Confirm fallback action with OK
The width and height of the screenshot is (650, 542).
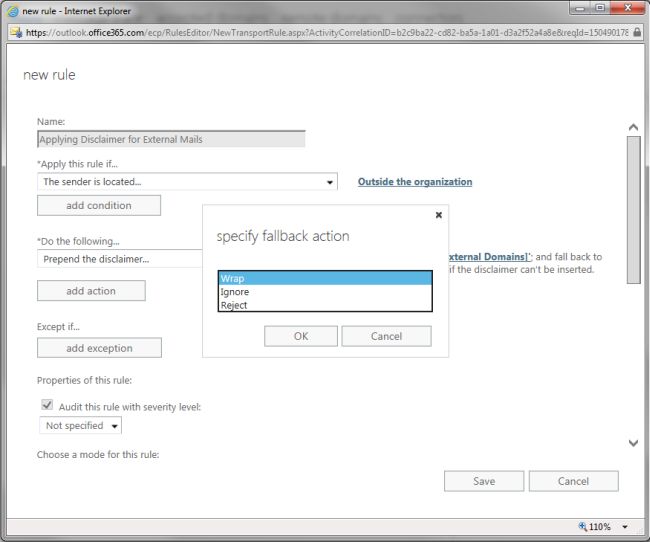click(301, 336)
